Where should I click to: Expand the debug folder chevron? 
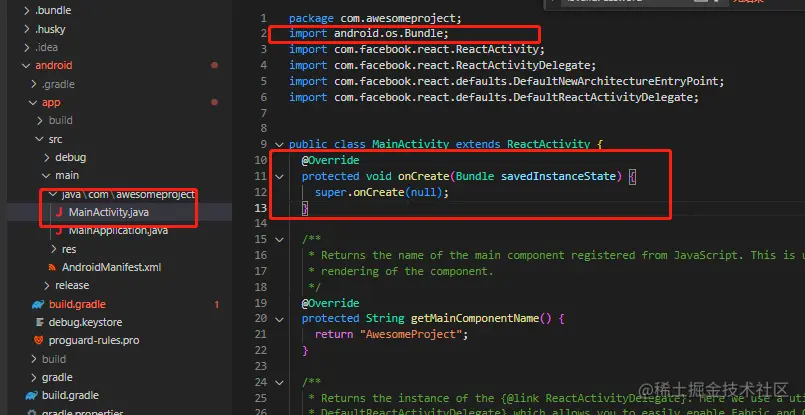click(x=47, y=157)
